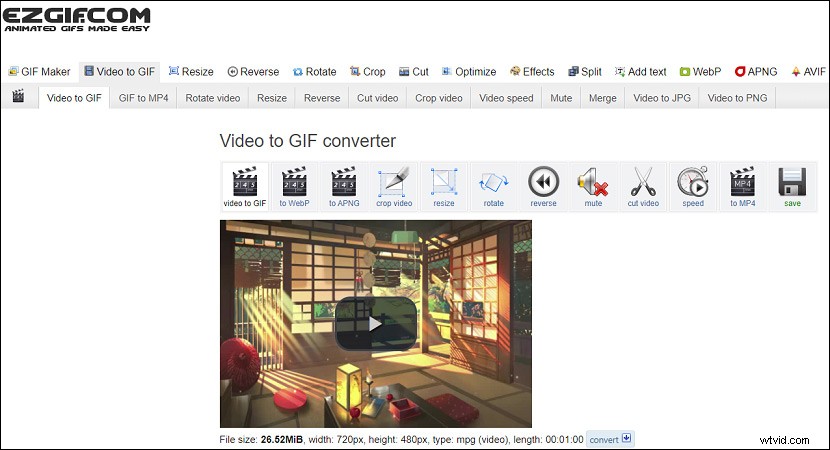Open the speed stopwatch tool

pos(693,187)
